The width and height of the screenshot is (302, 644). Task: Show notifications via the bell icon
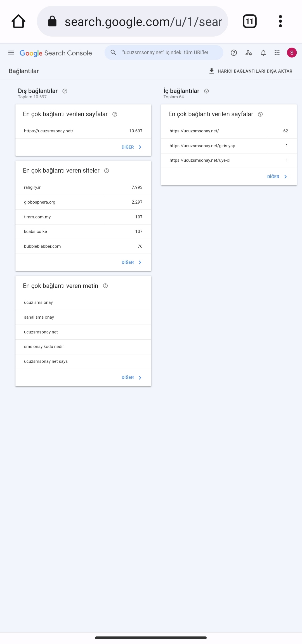(263, 53)
